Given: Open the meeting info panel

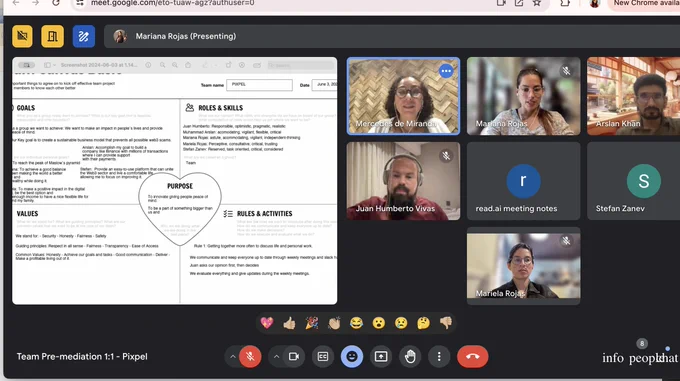Looking at the screenshot, I should pyautogui.click(x=613, y=358).
